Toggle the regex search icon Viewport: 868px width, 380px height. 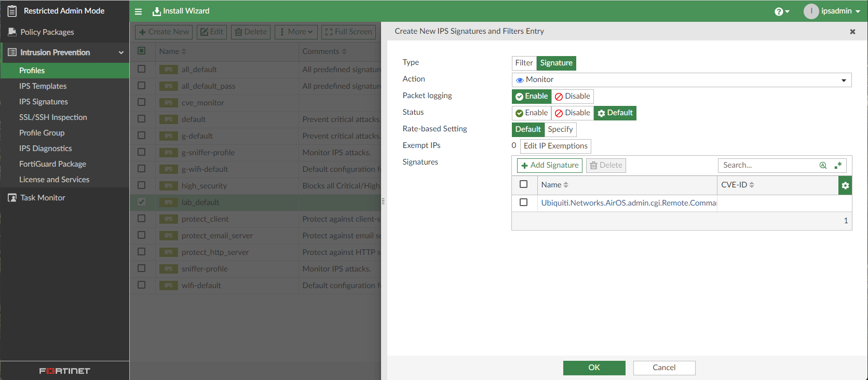[x=838, y=166]
